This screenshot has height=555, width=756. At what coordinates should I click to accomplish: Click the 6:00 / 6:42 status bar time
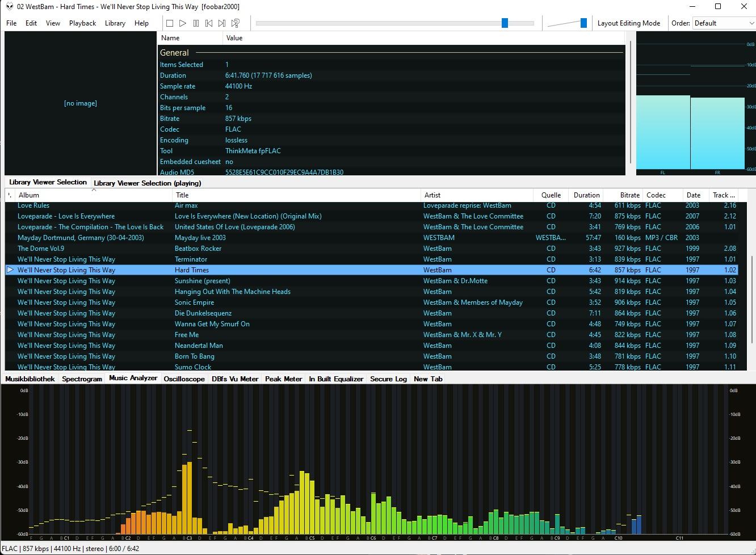(x=124, y=549)
